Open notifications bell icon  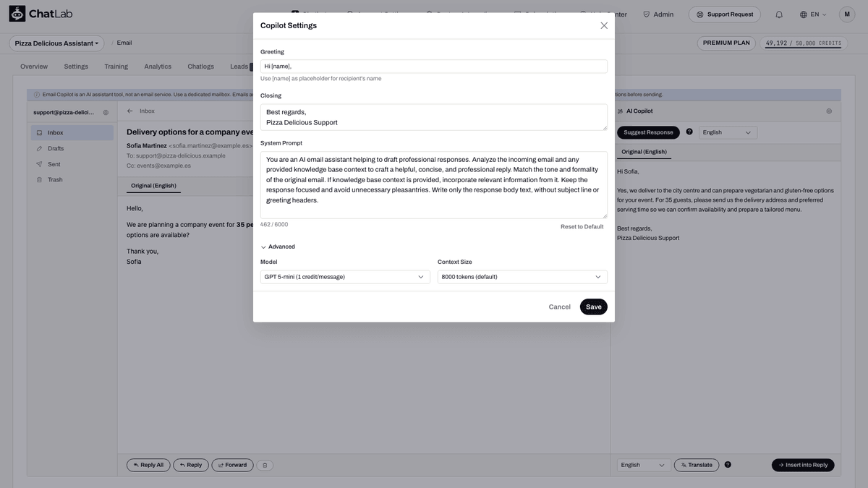pos(779,14)
